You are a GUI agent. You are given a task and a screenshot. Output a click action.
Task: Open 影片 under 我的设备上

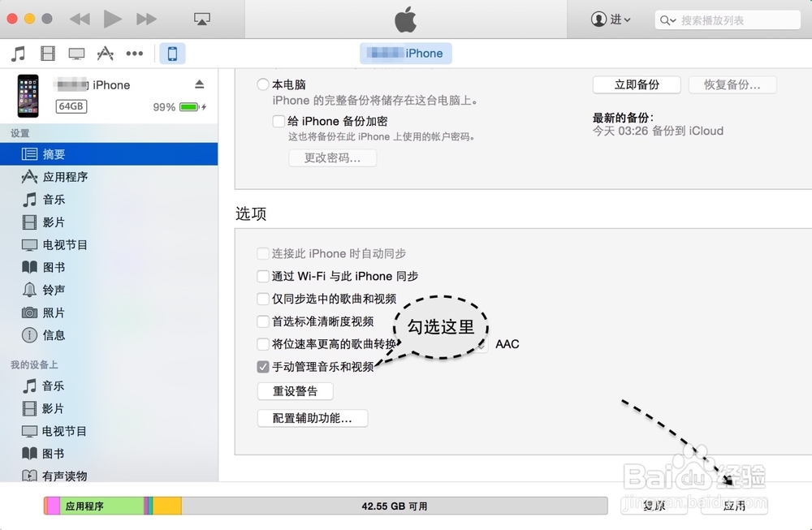coord(109,409)
